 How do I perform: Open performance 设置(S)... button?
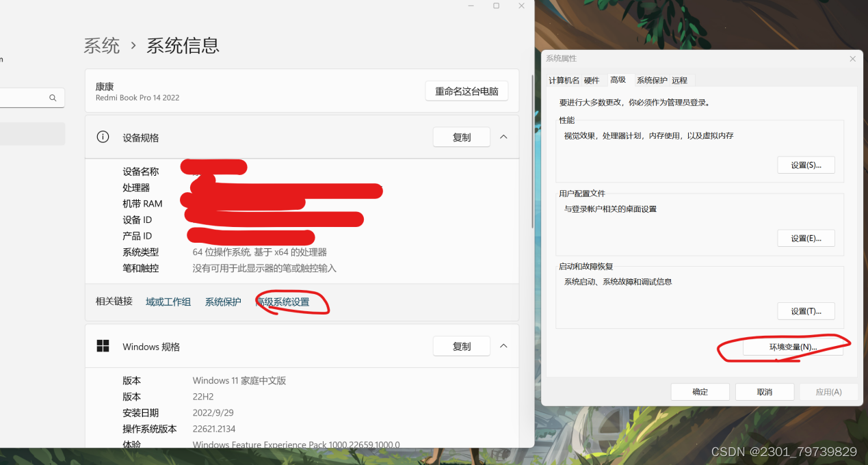806,165
